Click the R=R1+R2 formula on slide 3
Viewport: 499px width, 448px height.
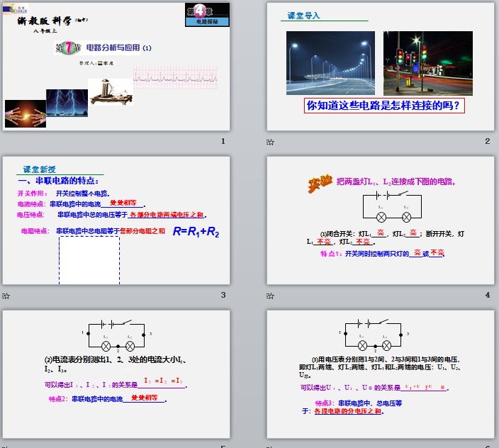click(x=196, y=232)
